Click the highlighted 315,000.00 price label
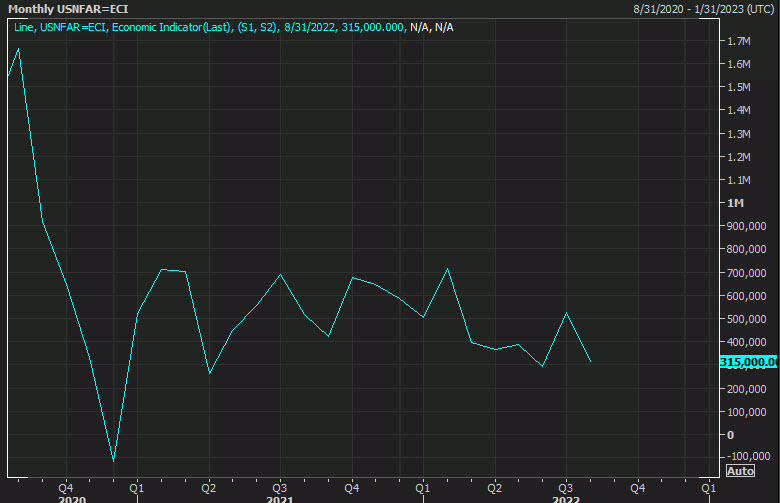 click(748, 362)
